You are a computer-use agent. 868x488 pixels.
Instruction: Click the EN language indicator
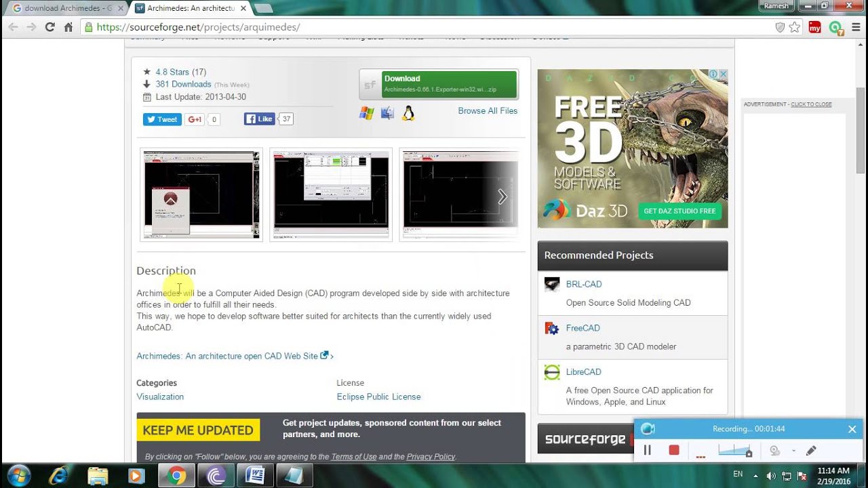tap(738, 474)
